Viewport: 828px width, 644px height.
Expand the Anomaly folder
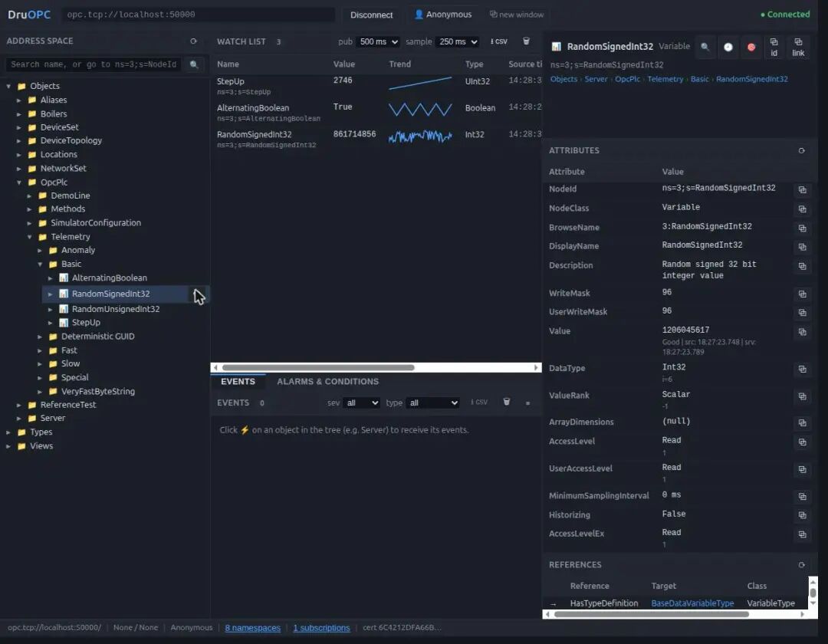tap(40, 250)
